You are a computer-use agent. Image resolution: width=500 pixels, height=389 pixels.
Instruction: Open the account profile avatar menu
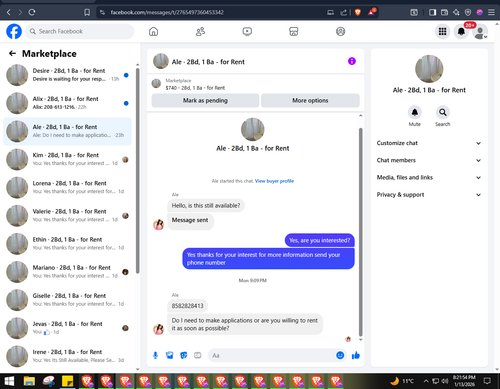[x=480, y=31]
